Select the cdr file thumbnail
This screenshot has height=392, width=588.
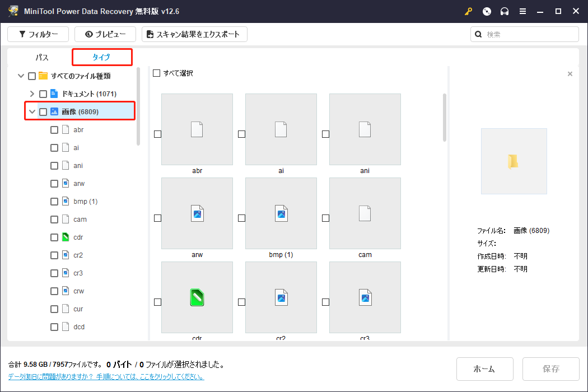tap(197, 297)
